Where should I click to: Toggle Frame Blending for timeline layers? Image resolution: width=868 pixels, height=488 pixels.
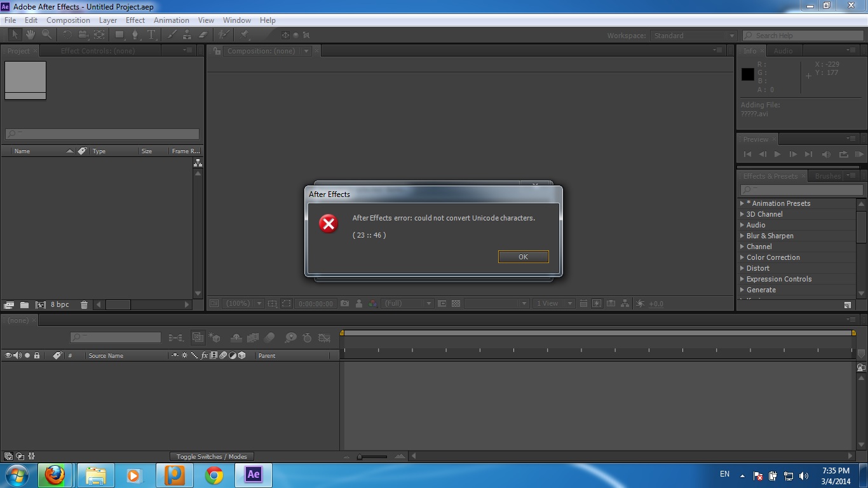(x=253, y=337)
